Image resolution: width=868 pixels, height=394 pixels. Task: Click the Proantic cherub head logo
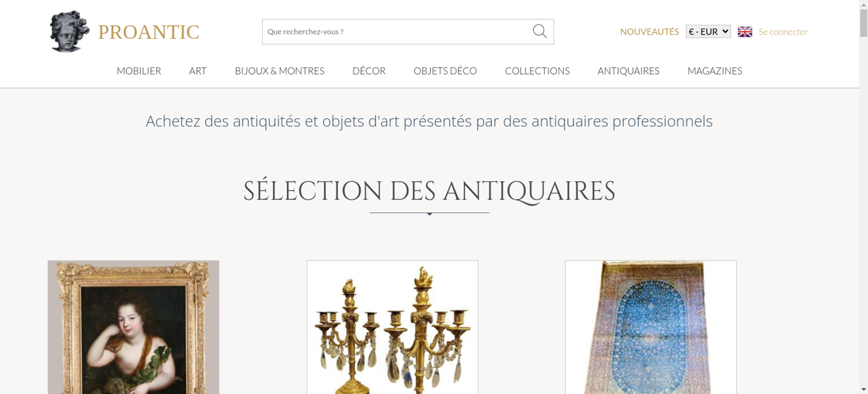pos(69,31)
